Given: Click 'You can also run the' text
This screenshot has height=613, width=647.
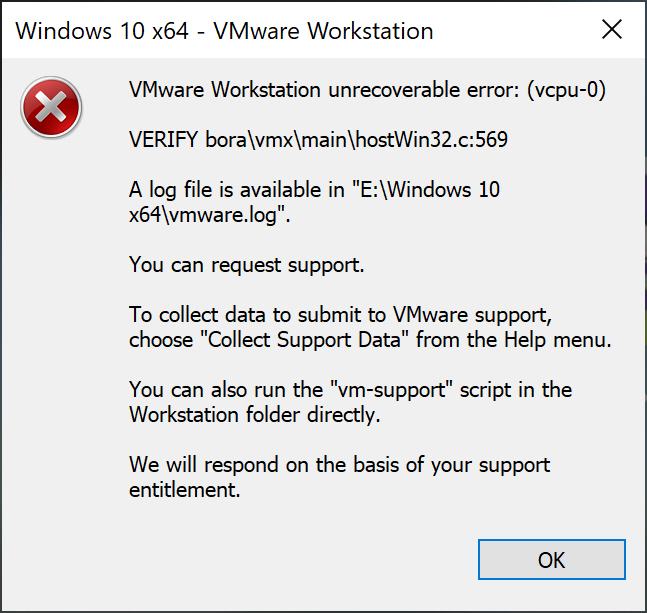Looking at the screenshot, I should [x=226, y=390].
